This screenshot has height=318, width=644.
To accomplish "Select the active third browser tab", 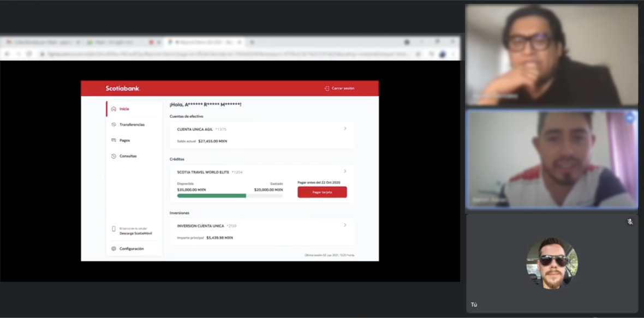I will tap(204, 42).
